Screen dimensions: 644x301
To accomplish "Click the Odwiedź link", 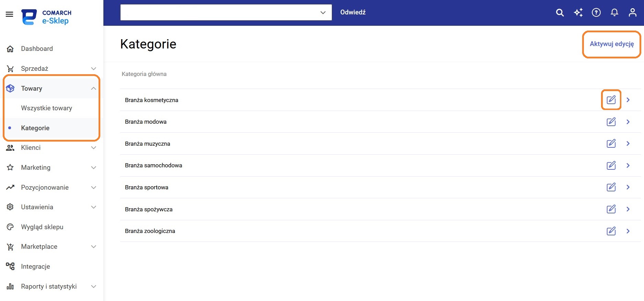I will pos(353,12).
